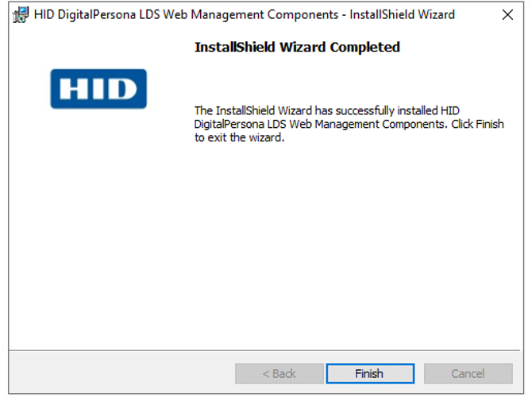Click the "InstallShield Wizard Completed" heading

[297, 48]
